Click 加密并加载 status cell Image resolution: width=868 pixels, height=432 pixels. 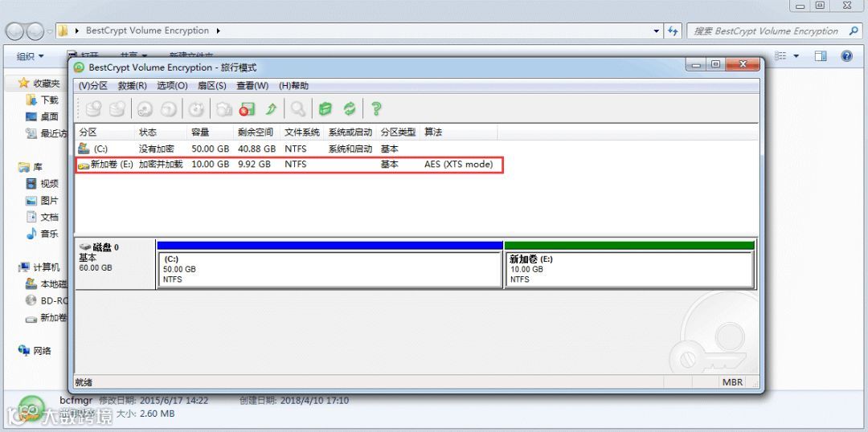pos(161,165)
